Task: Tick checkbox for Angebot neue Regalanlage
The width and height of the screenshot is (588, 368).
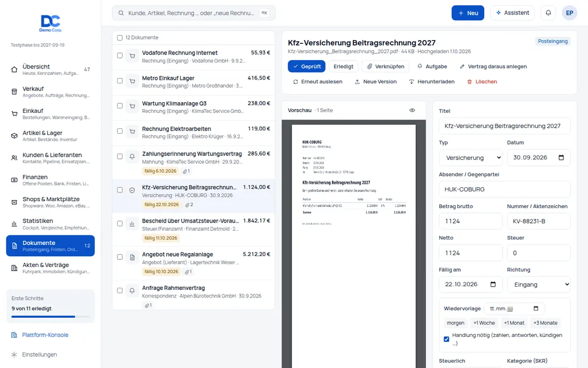Action: click(120, 257)
